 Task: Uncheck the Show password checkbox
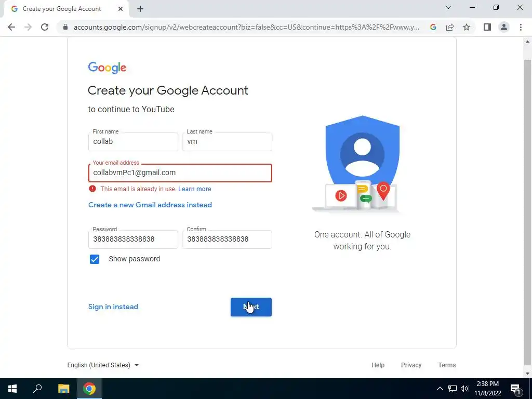[95, 259]
